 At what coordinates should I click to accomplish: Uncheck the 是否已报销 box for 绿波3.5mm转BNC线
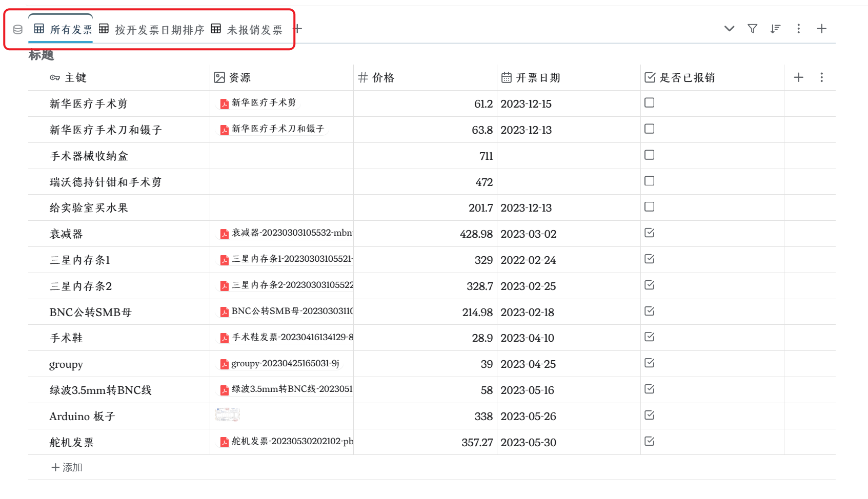(650, 389)
